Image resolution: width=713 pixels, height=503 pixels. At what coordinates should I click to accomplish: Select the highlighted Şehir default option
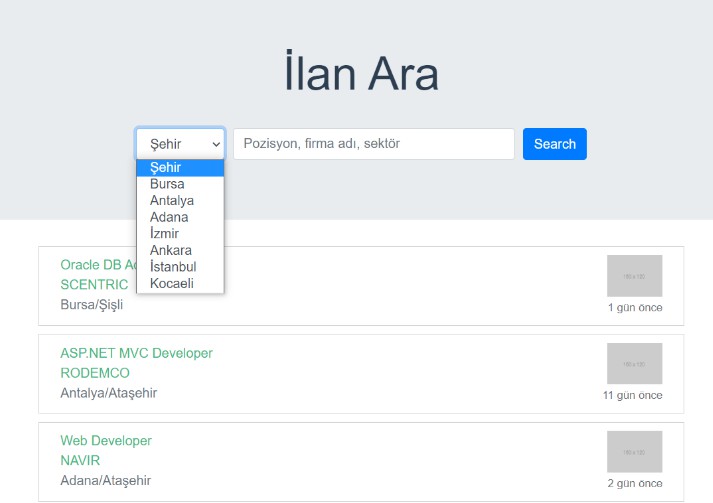point(166,168)
